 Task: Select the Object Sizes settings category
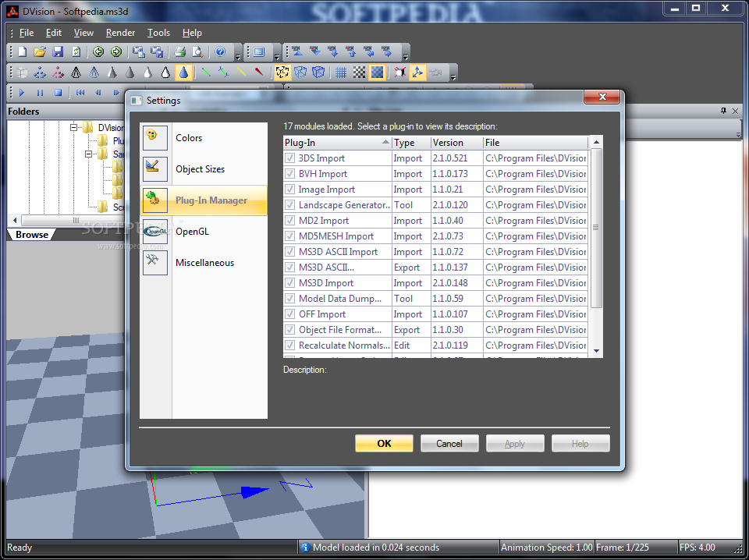click(x=204, y=169)
